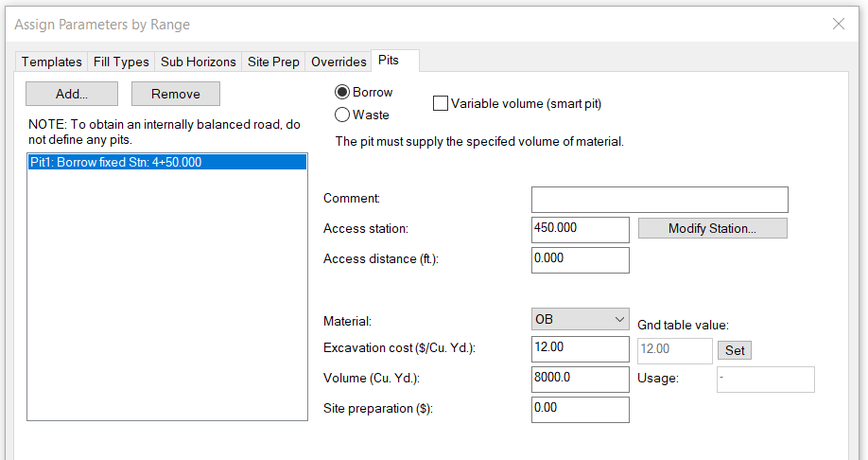Select the Site Prep tab
The height and width of the screenshot is (460, 868).
273,62
